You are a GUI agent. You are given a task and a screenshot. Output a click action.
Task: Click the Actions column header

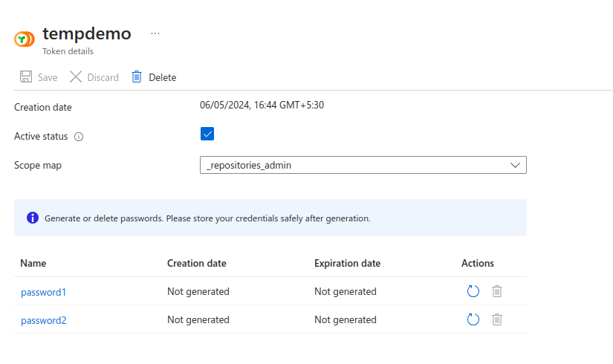point(477,263)
